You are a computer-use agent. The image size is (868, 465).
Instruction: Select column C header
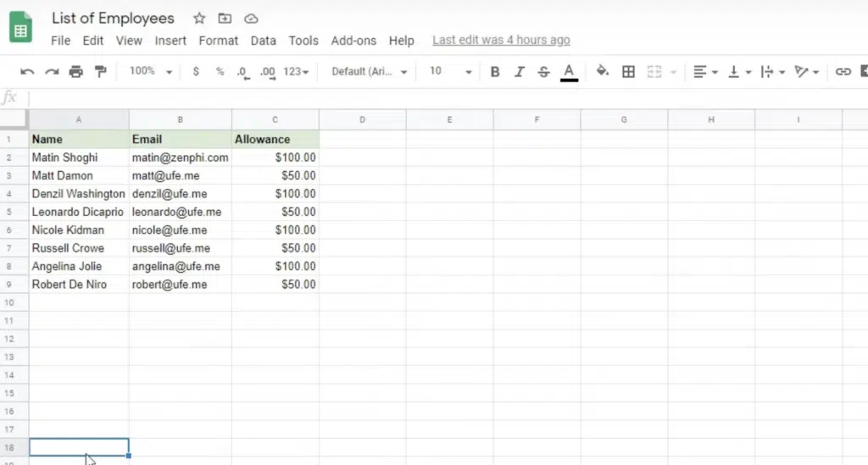[275, 119]
